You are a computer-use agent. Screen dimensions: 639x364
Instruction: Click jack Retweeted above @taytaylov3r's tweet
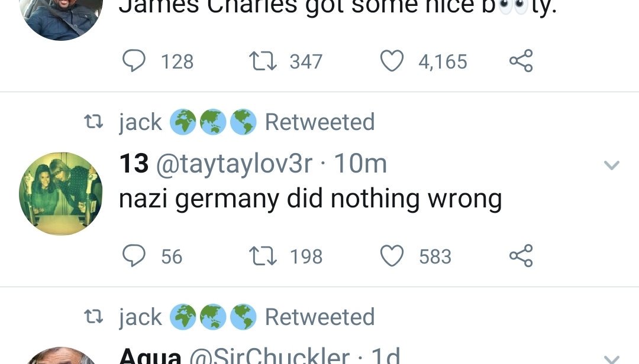click(246, 122)
